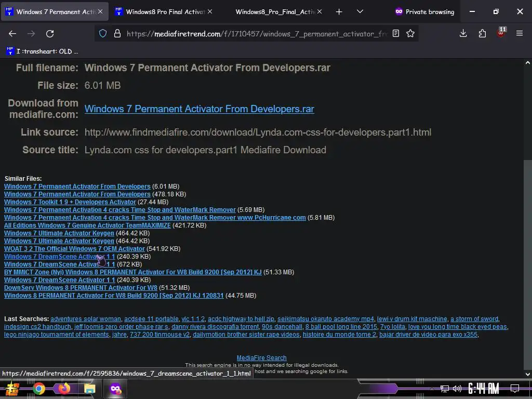Click danny rivera discografia torrent link
This screenshot has width=532, height=399.
point(215,327)
